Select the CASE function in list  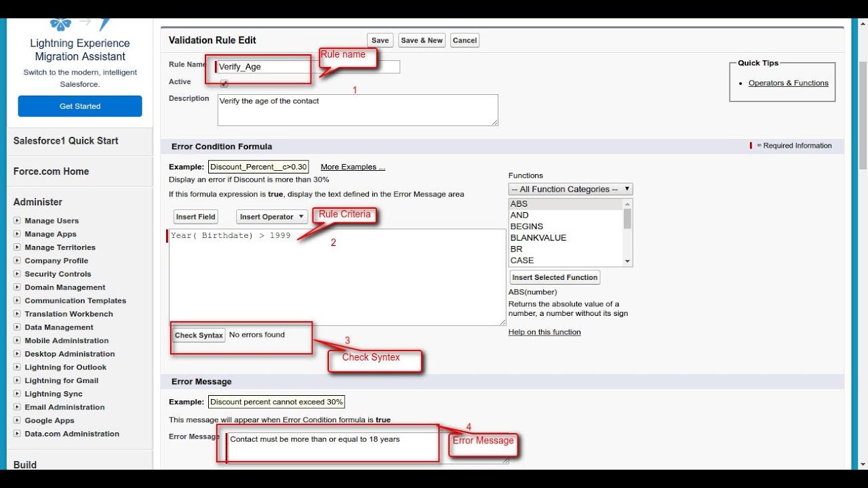[x=566, y=260]
